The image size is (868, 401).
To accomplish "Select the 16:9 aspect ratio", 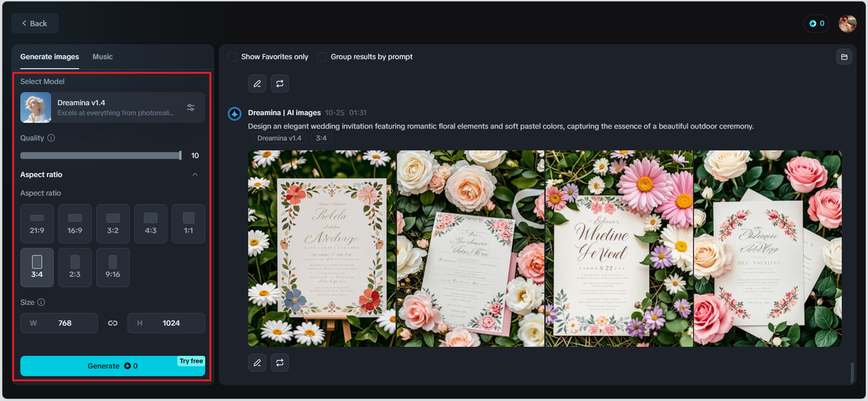I will click(x=75, y=224).
